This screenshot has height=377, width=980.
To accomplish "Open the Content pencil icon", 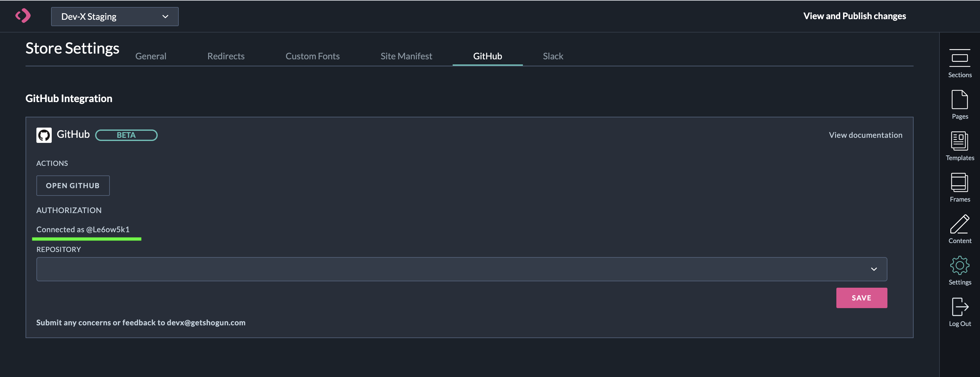I will click(960, 228).
